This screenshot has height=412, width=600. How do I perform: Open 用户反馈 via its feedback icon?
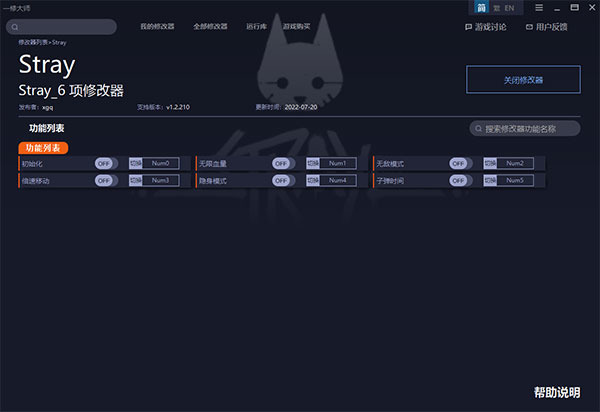coord(529,27)
